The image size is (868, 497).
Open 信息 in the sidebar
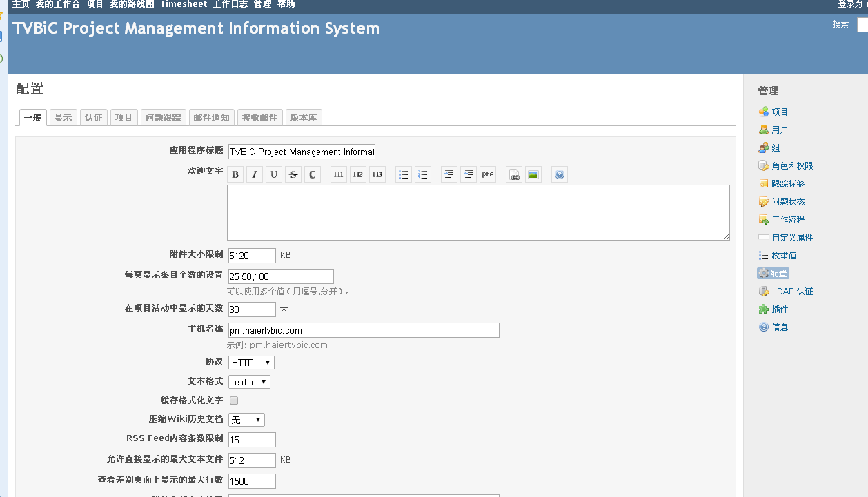[x=780, y=327]
